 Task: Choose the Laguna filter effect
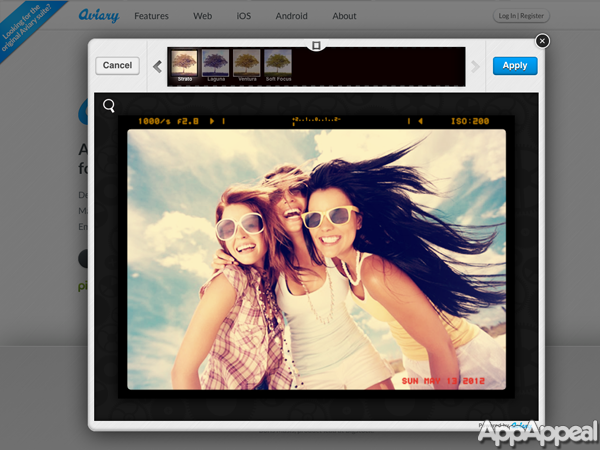(216, 62)
